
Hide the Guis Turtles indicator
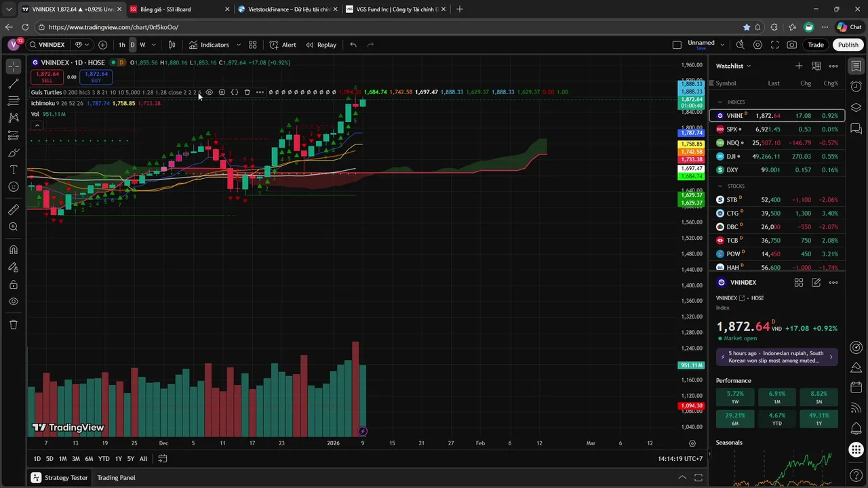[209, 92]
